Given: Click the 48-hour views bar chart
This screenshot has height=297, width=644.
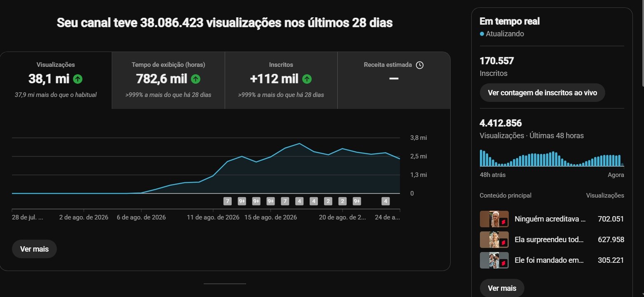Looking at the screenshot, I should [552, 158].
